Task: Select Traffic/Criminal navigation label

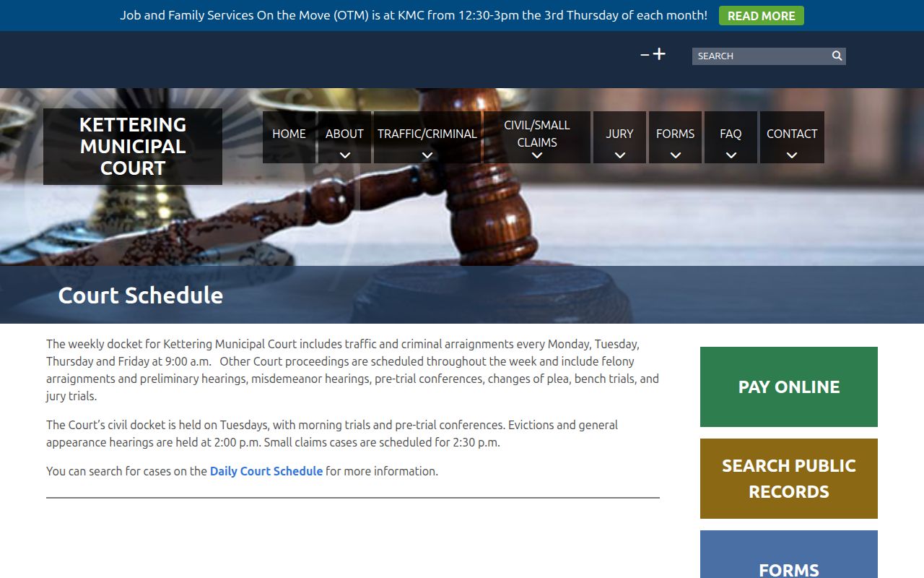Action: click(x=427, y=134)
